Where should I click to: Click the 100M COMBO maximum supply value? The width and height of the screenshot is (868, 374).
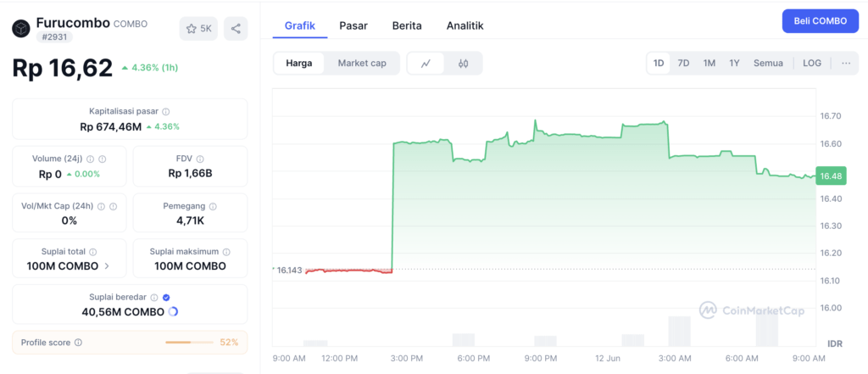point(190,266)
